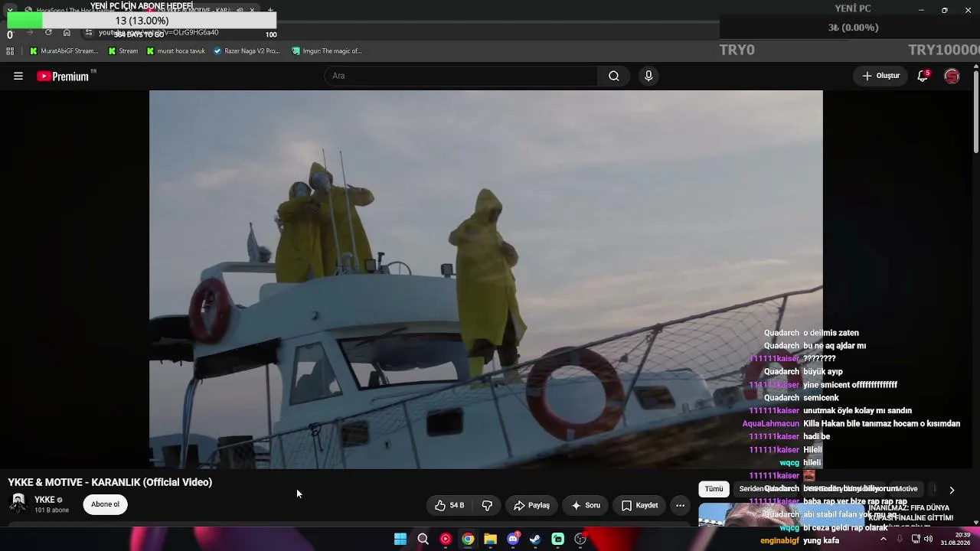Viewport: 980px width, 551px height.
Task: Click the search magnifier button
Action: [614, 76]
